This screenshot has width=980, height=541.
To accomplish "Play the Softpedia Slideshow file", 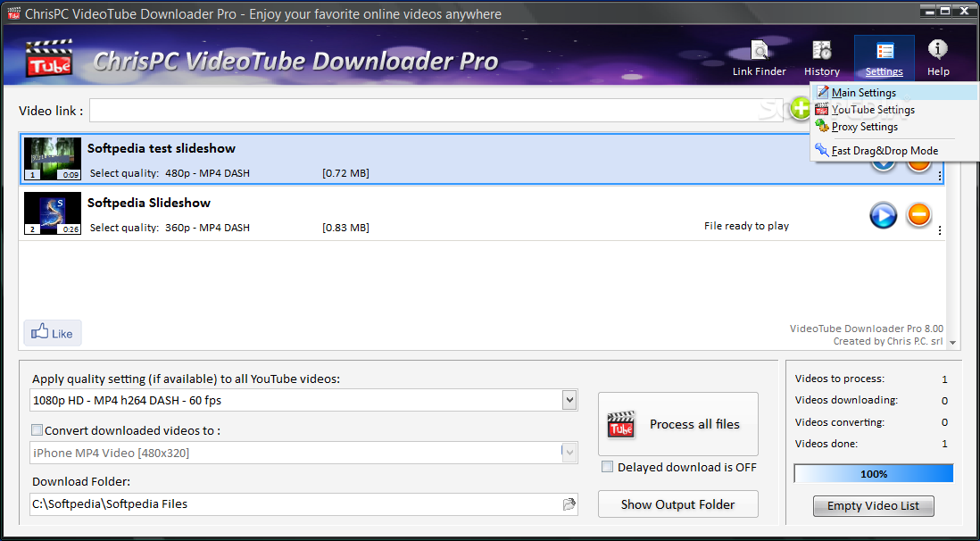I will [883, 216].
